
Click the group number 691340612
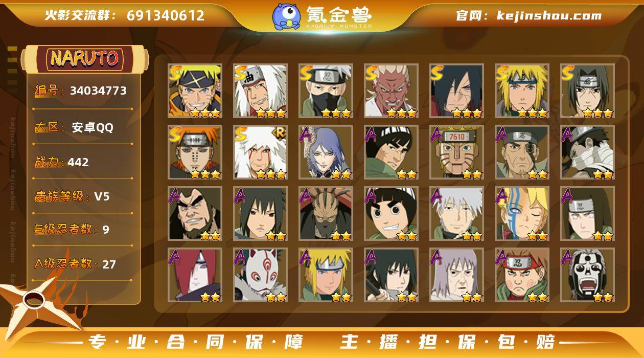click(166, 15)
